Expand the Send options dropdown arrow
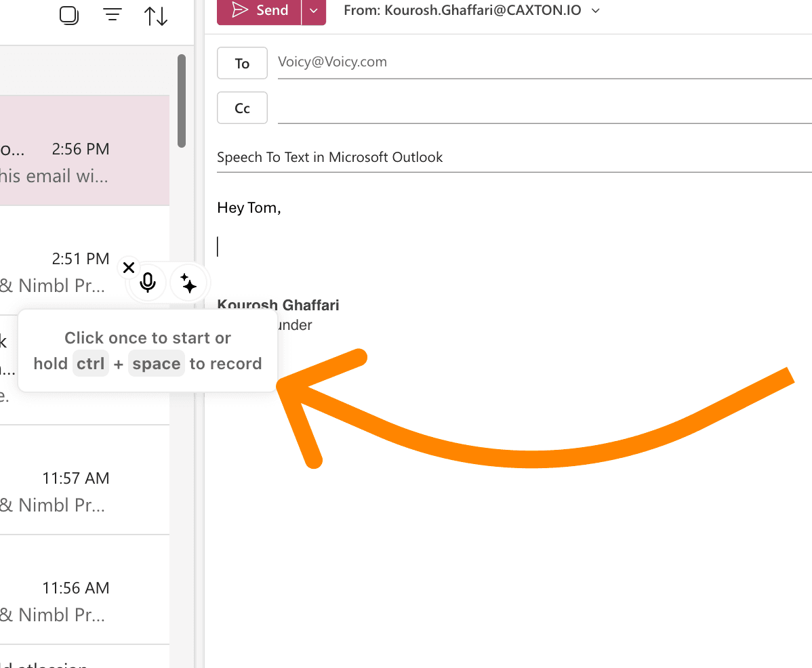 coord(314,10)
